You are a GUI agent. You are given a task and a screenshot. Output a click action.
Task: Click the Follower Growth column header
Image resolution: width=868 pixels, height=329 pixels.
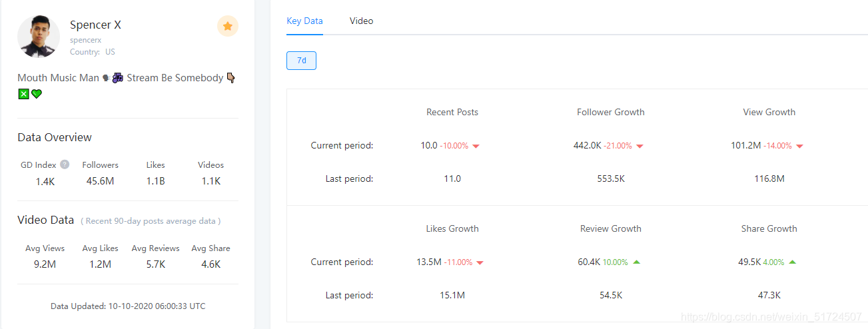(x=611, y=112)
